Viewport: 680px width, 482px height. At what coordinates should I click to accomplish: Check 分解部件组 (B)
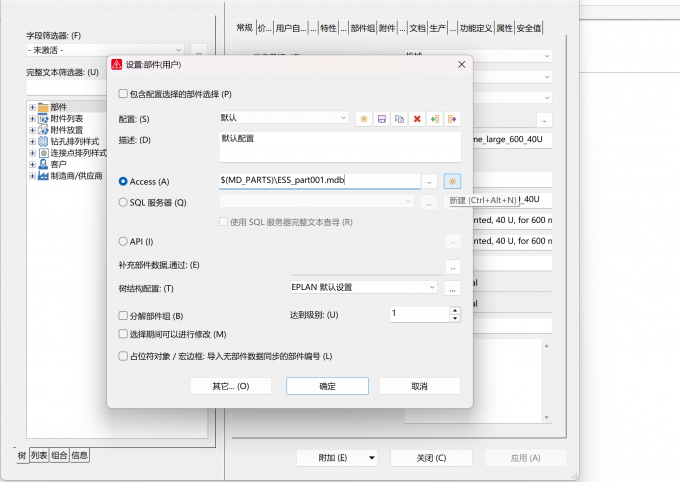[123, 315]
